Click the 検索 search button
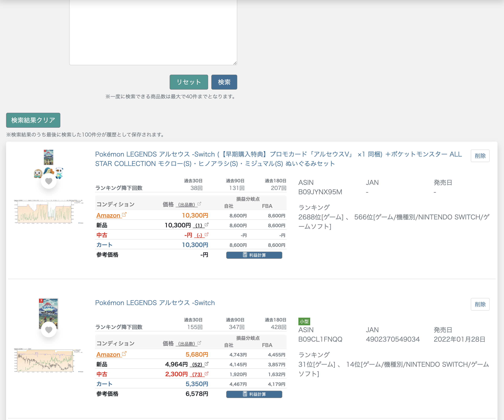 224,82
